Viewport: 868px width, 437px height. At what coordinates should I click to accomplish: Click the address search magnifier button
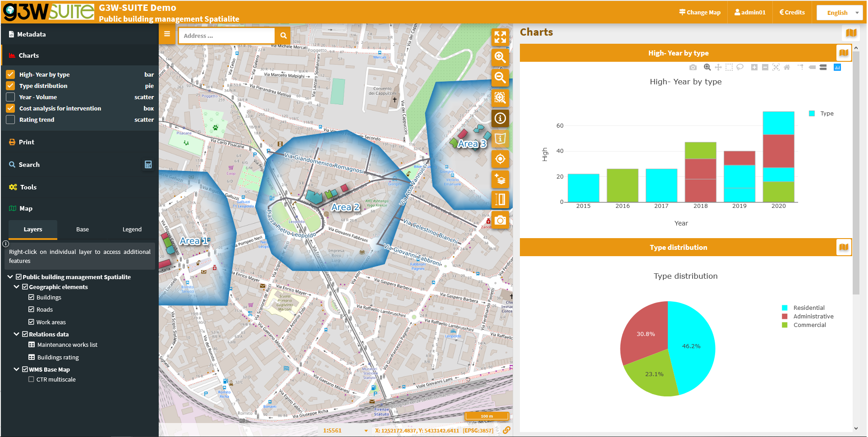(283, 36)
